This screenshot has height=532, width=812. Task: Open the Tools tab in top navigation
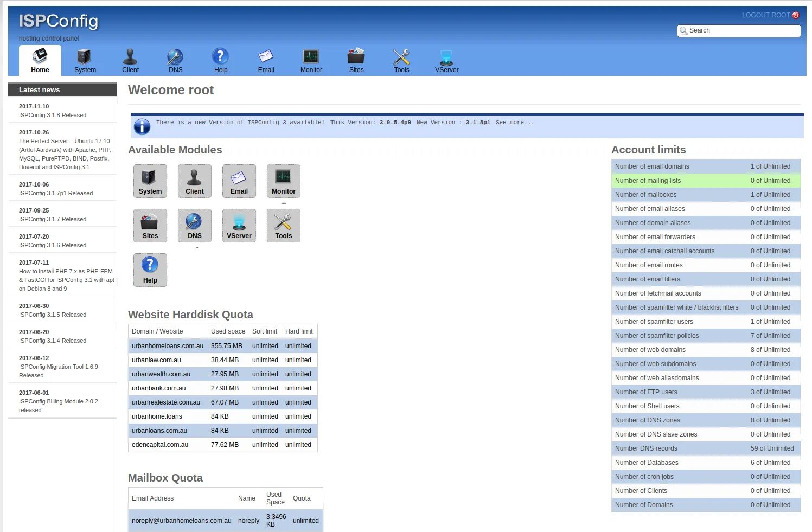point(401,61)
